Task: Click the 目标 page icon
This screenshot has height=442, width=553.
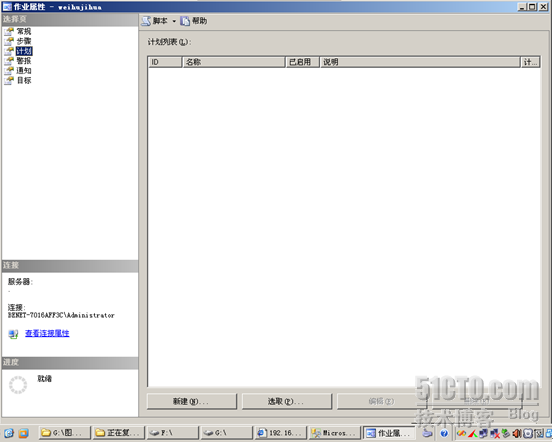Action: [x=9, y=81]
